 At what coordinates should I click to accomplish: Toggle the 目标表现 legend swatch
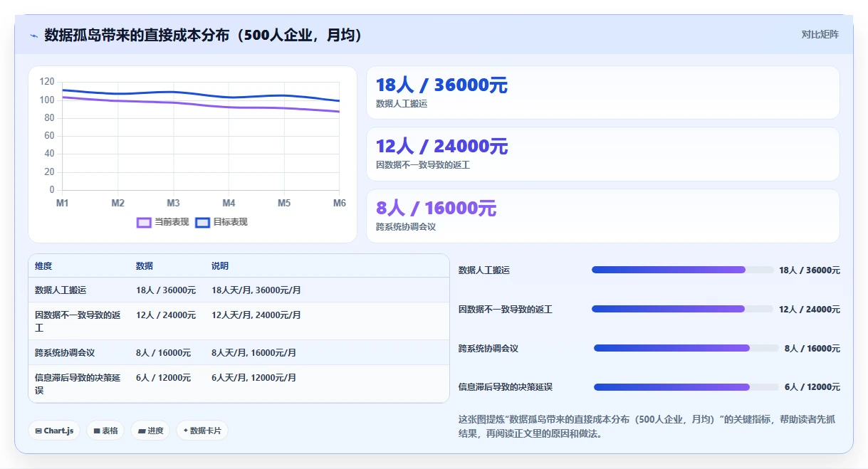click(x=202, y=223)
